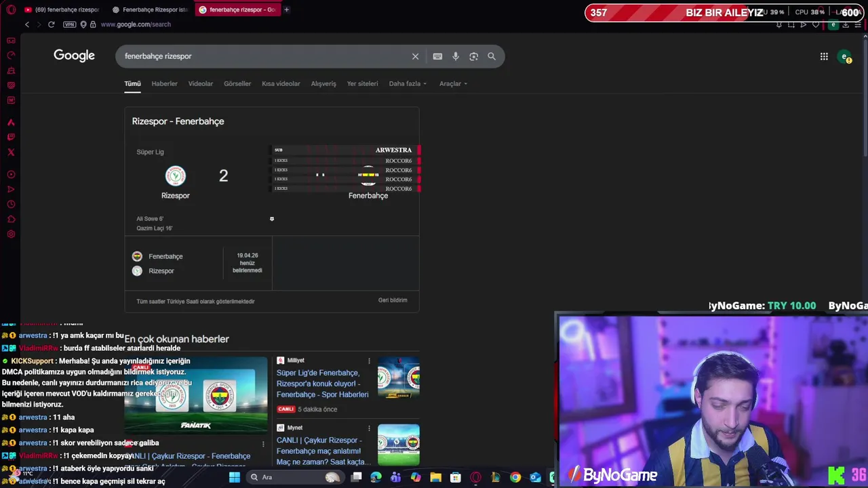The height and width of the screenshot is (488, 868).
Task: Open Google Chrome from the taskbar
Action: pos(515,477)
